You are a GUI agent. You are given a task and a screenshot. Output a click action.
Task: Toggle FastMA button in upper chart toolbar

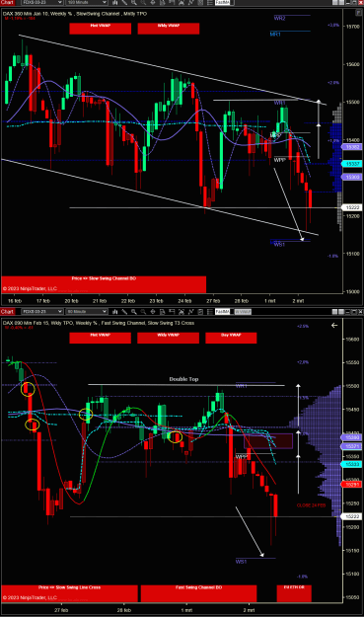224,2
